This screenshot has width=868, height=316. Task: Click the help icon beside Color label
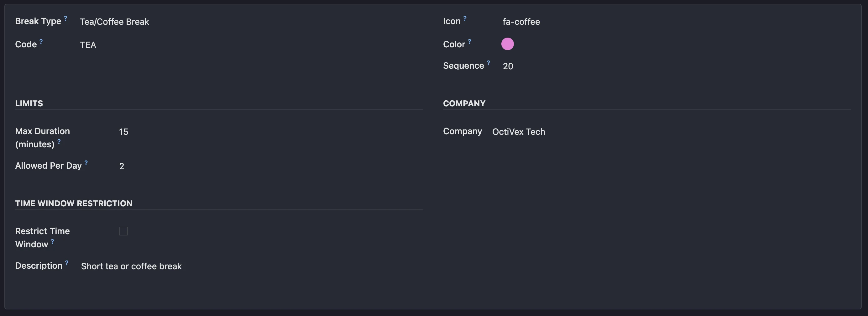(x=469, y=41)
